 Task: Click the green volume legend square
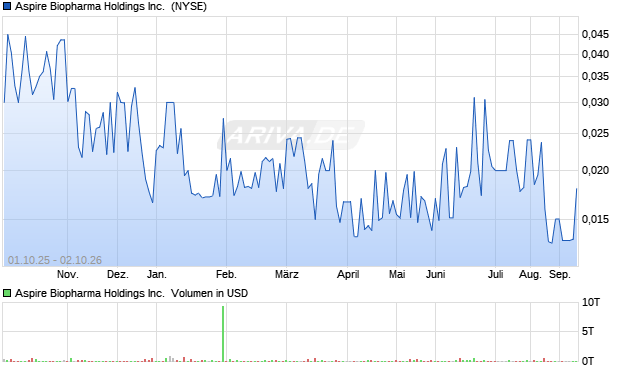click(7, 293)
